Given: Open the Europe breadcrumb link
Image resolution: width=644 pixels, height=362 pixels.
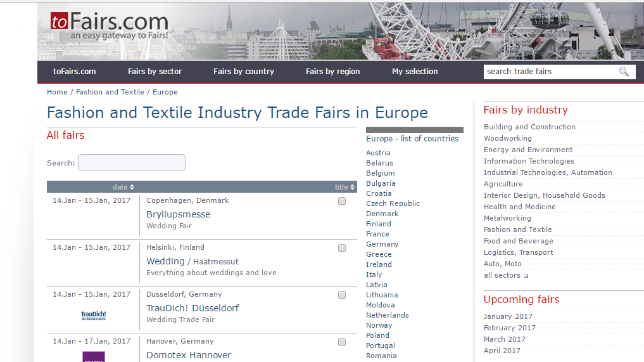Looking at the screenshot, I should coord(165,92).
